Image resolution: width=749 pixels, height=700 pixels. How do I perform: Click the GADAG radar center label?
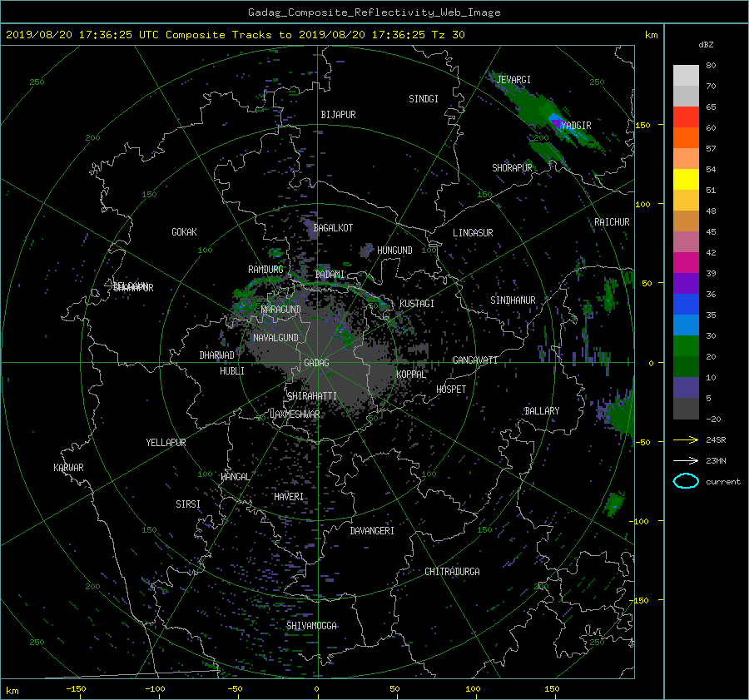click(316, 363)
